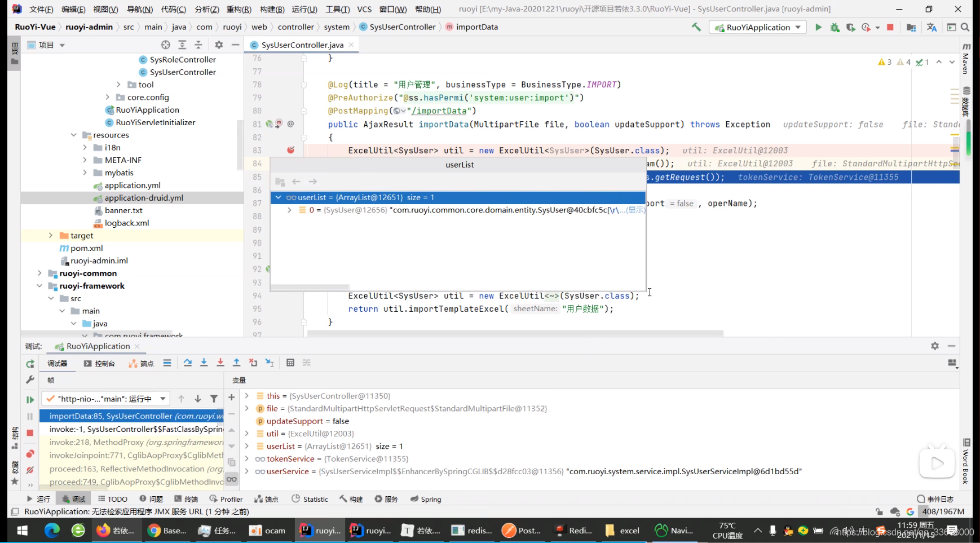Click horizontal scrollbar in userList popup

[x=310, y=288]
